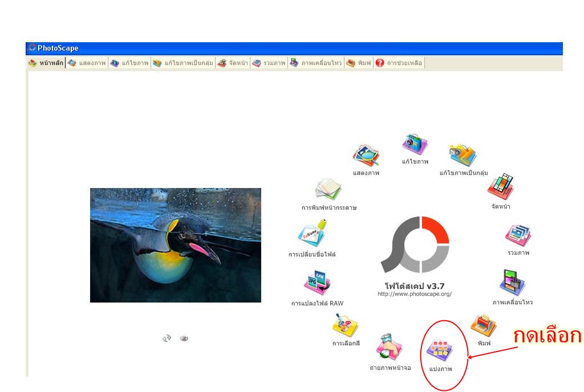The width and height of the screenshot is (584, 392).
Task: Open the แก้ไขภาพ editor icon in the circle
Action: pyautogui.click(x=415, y=144)
